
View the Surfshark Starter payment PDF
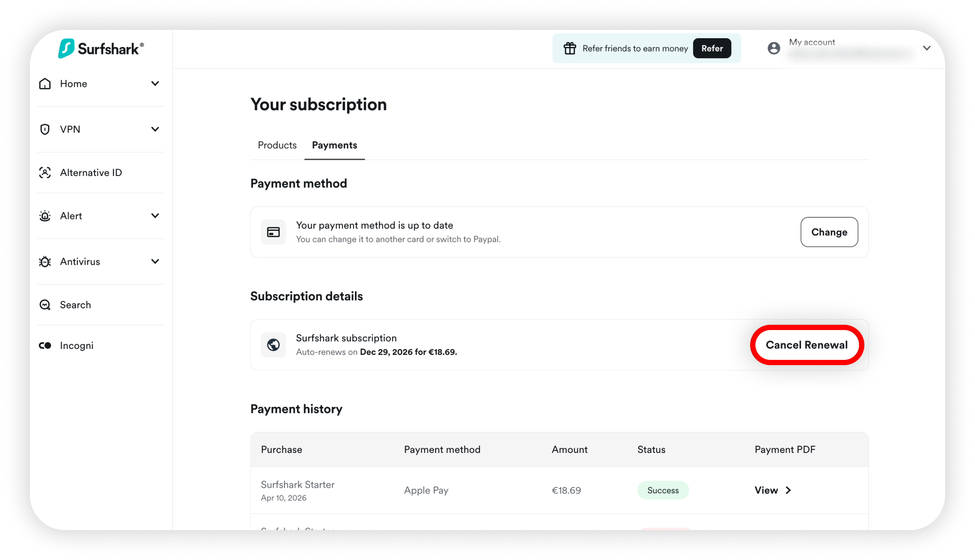click(x=773, y=490)
